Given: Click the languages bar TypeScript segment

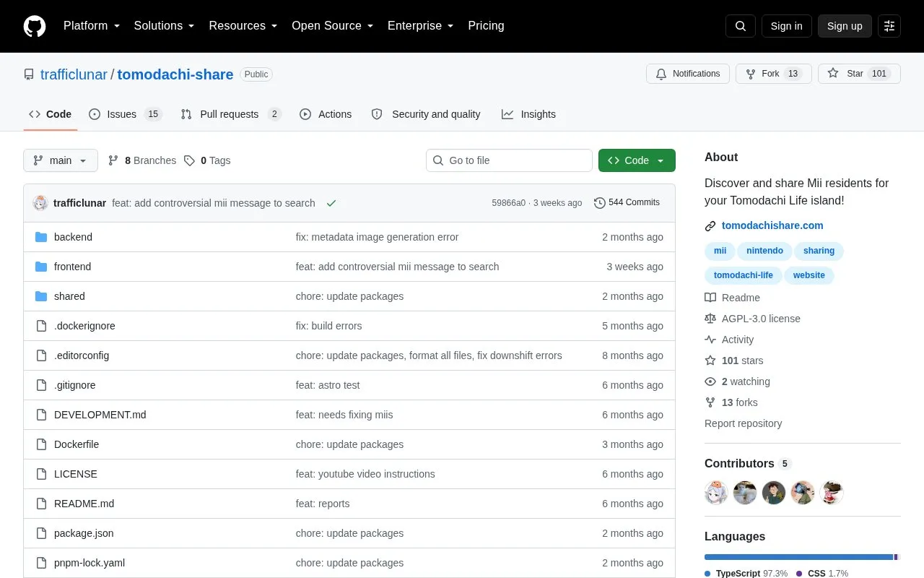Looking at the screenshot, I should (x=798, y=557).
